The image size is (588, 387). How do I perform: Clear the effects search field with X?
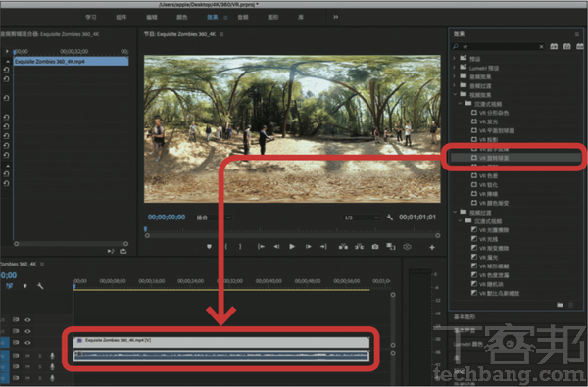click(541, 46)
